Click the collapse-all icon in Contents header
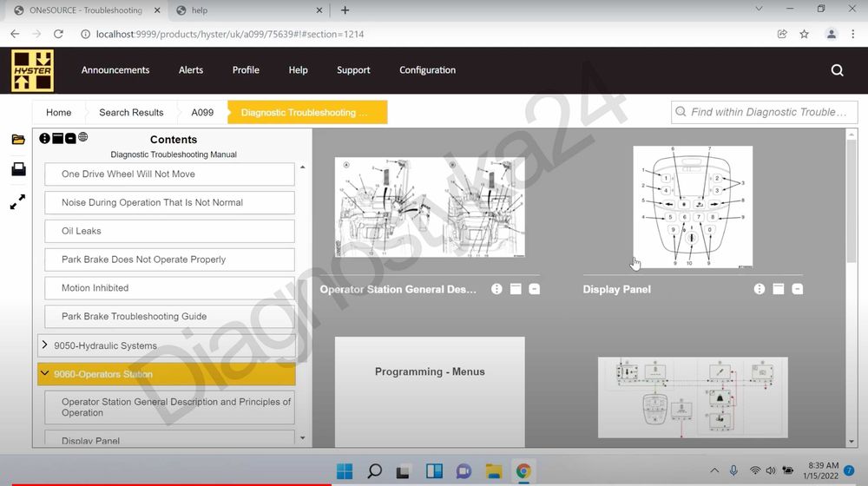This screenshot has width=868, height=486. [70, 138]
